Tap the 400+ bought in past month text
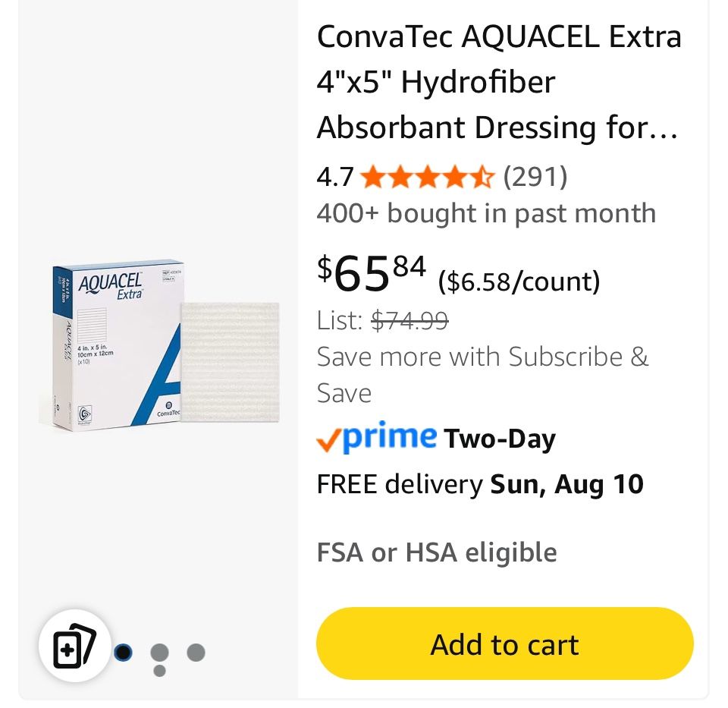 (x=486, y=213)
